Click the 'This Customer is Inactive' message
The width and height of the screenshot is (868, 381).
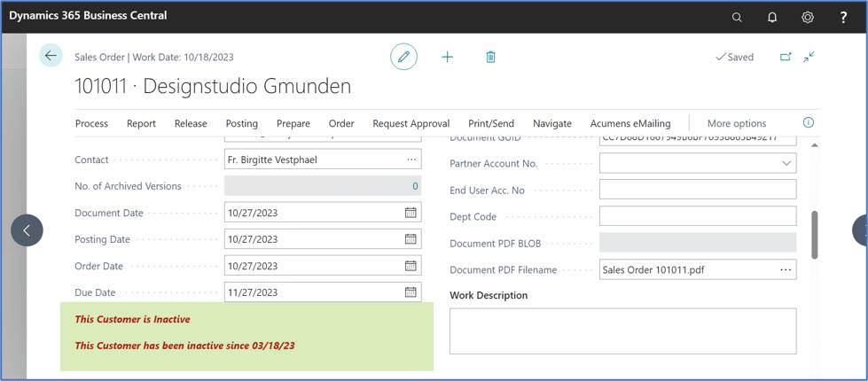tap(132, 319)
